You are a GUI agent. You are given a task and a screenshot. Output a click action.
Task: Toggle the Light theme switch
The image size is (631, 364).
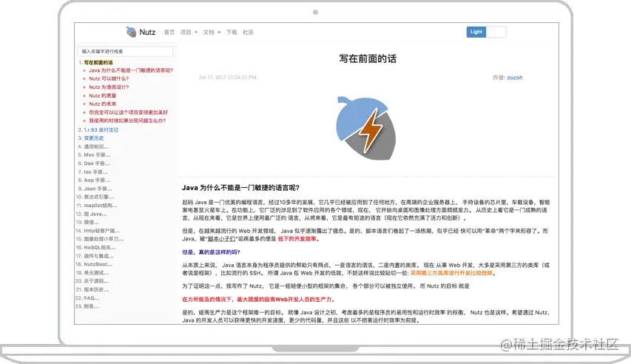(486, 32)
